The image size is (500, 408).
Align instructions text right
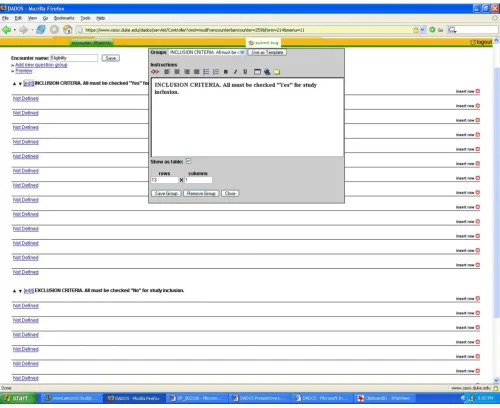point(187,72)
